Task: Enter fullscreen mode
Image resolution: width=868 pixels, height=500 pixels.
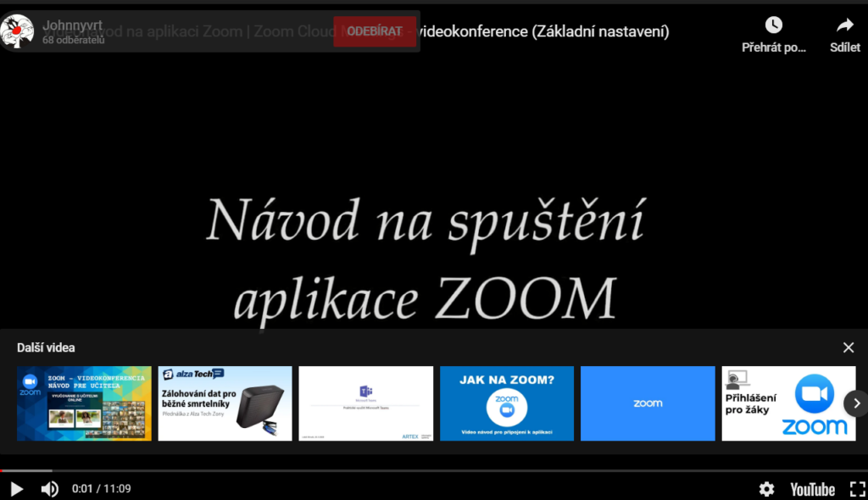Action: [x=858, y=489]
